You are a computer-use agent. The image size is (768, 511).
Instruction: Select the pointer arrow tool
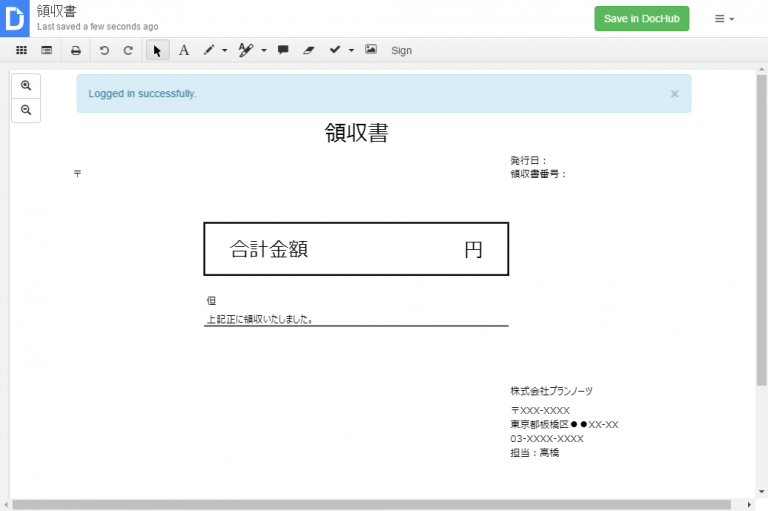tap(158, 50)
